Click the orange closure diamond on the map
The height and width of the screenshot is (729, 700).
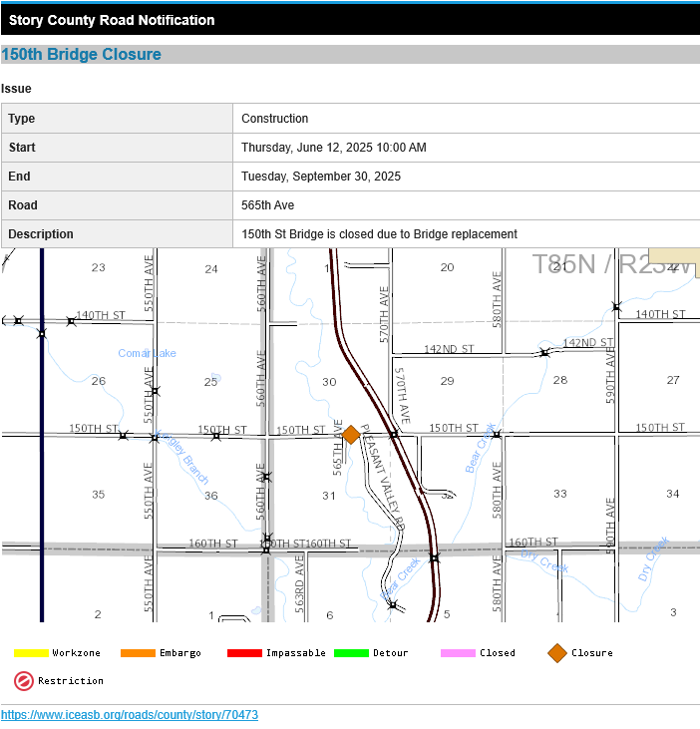pos(351,435)
